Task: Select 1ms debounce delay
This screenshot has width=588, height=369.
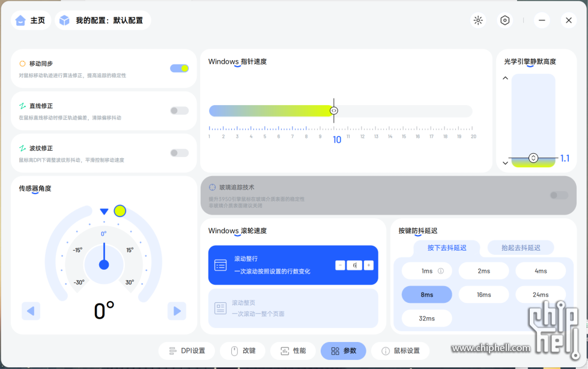Action: coord(427,271)
